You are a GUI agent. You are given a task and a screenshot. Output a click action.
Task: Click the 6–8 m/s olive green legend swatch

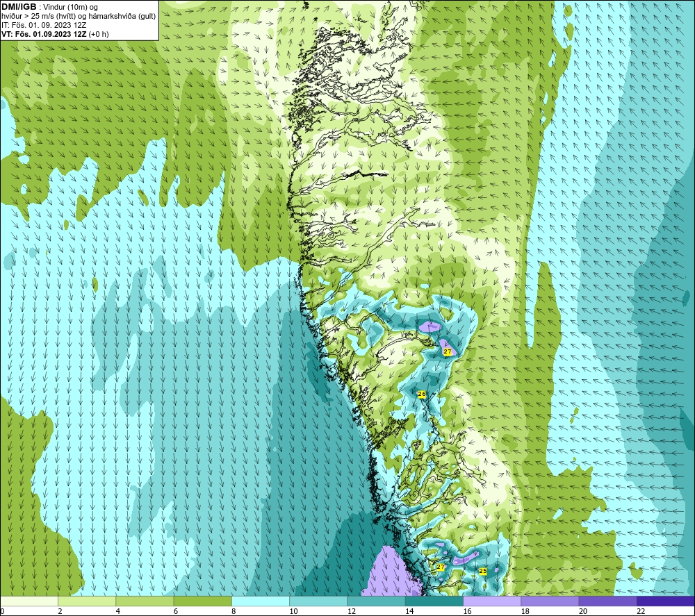tap(202, 601)
